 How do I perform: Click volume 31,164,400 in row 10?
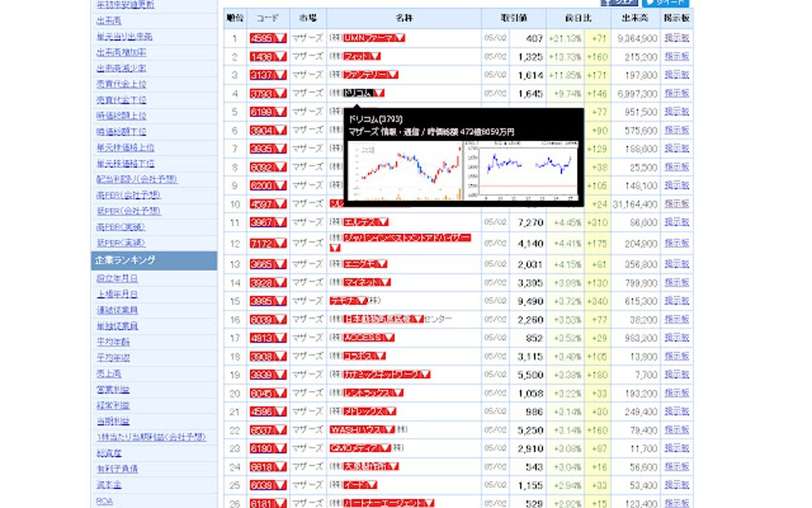(635, 205)
